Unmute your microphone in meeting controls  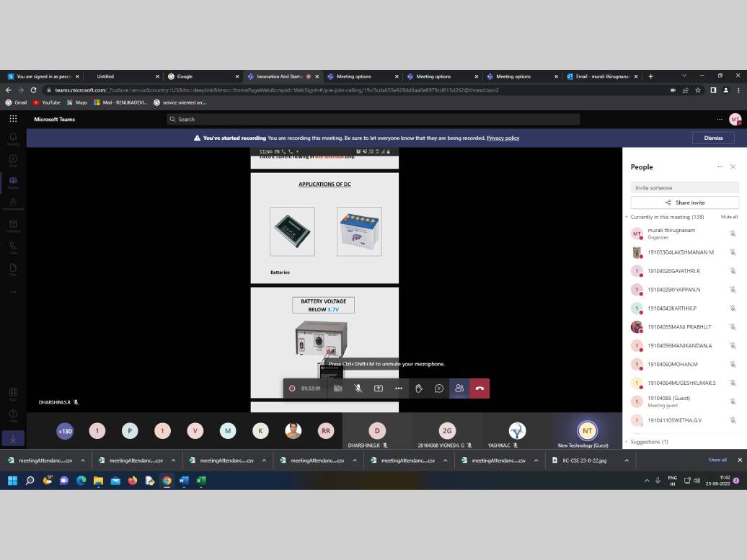pos(358,388)
